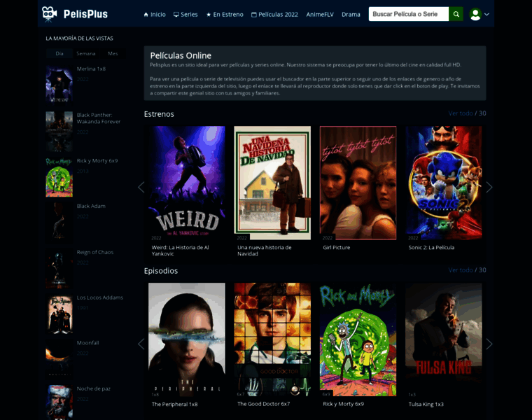Image resolution: width=532 pixels, height=420 pixels.
Task: Open Moonfall sidebar entry
Action: (x=87, y=343)
